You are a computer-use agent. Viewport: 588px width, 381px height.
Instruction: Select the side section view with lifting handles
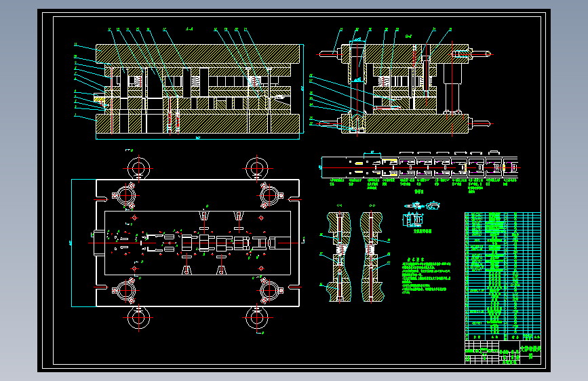coord(405,89)
